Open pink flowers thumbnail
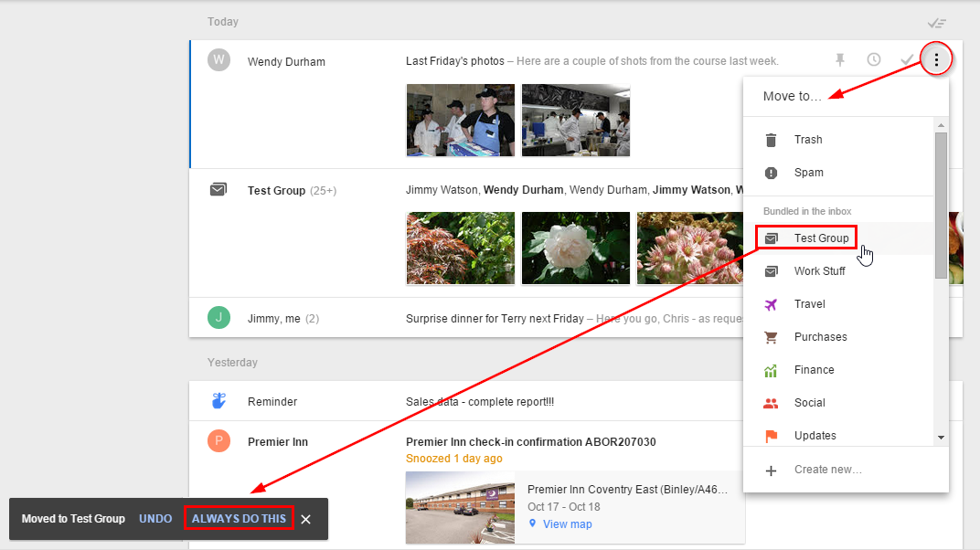The width and height of the screenshot is (980, 550). 690,248
